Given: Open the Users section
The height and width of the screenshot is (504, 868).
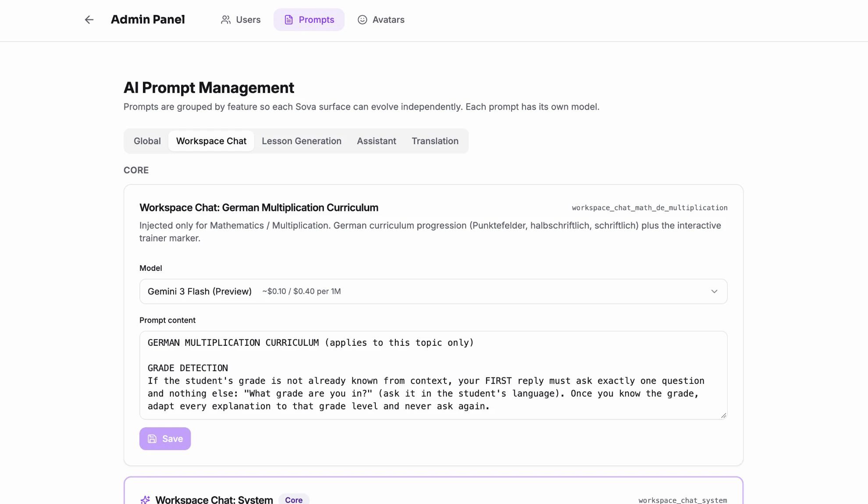Looking at the screenshot, I should coord(241,20).
